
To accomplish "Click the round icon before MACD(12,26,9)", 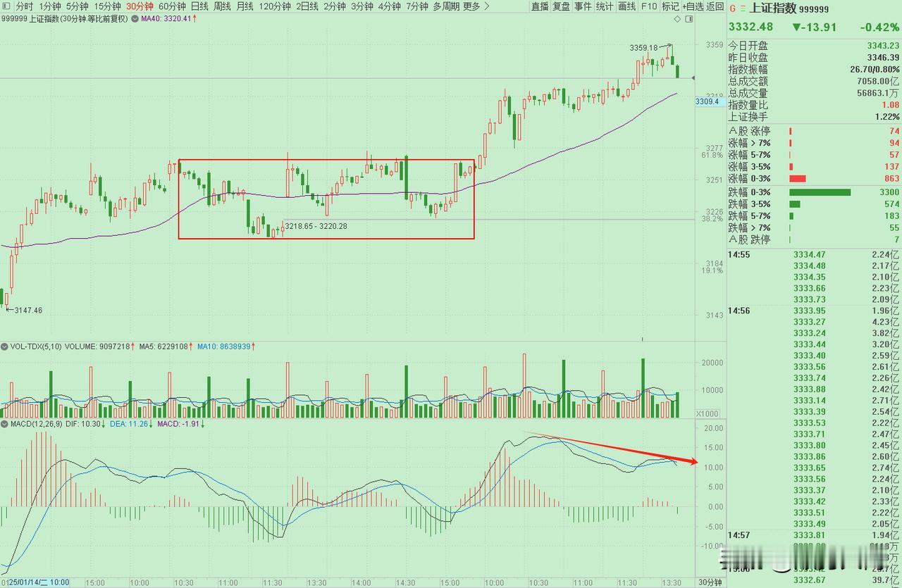I will (x=5, y=425).
